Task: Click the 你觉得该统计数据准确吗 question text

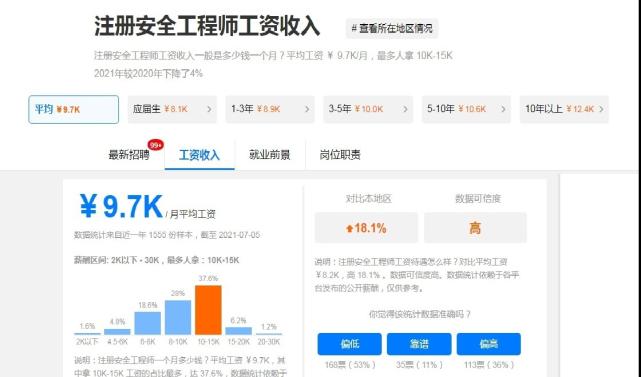Action: pyautogui.click(x=420, y=314)
